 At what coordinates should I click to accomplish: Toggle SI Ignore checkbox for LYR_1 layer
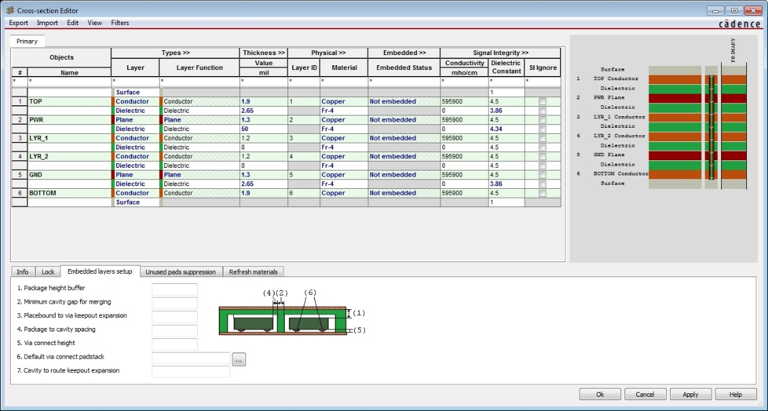tap(542, 138)
